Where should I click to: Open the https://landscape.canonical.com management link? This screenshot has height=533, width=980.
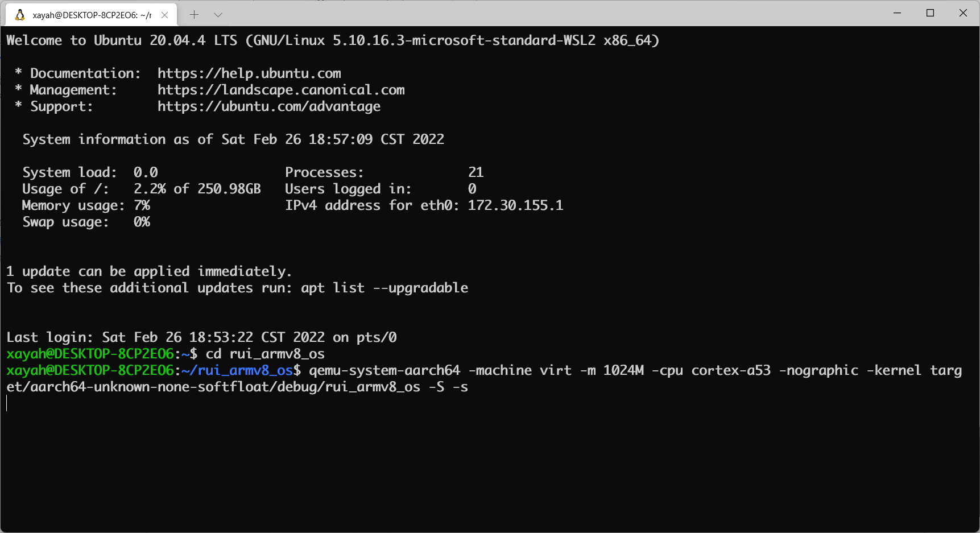pyautogui.click(x=281, y=90)
